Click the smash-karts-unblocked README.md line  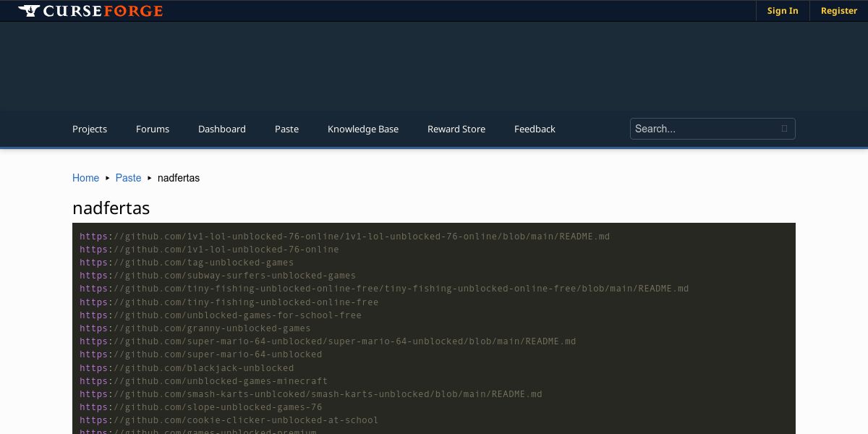pos(311,394)
